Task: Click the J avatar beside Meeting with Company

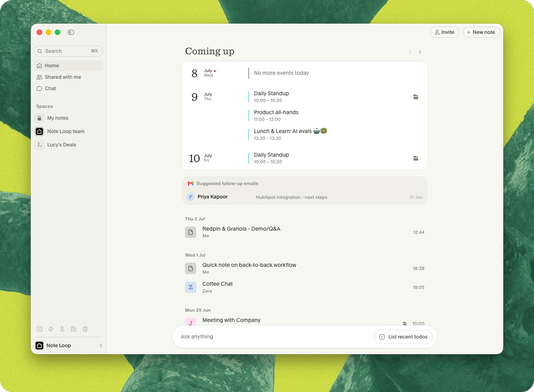Action: (191, 322)
